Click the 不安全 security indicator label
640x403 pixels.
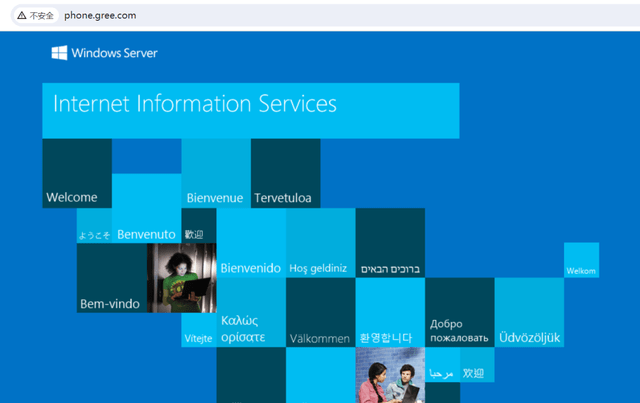42,16
